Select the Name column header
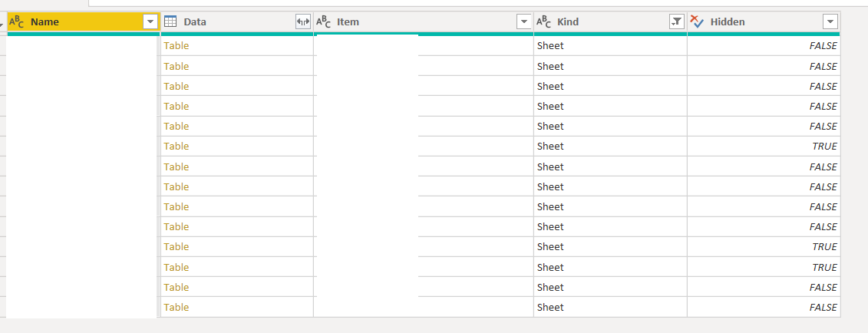Image resolution: width=868 pixels, height=333 pixels. coord(84,22)
